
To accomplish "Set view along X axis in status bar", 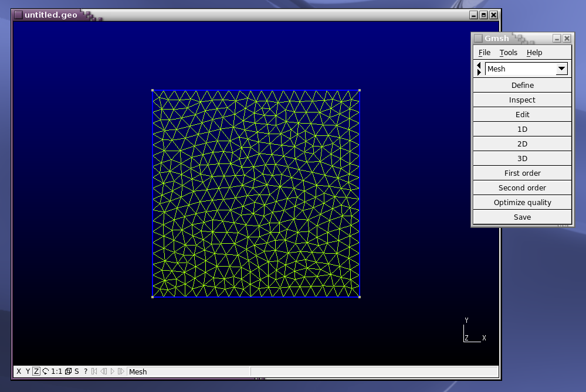I will [19, 371].
